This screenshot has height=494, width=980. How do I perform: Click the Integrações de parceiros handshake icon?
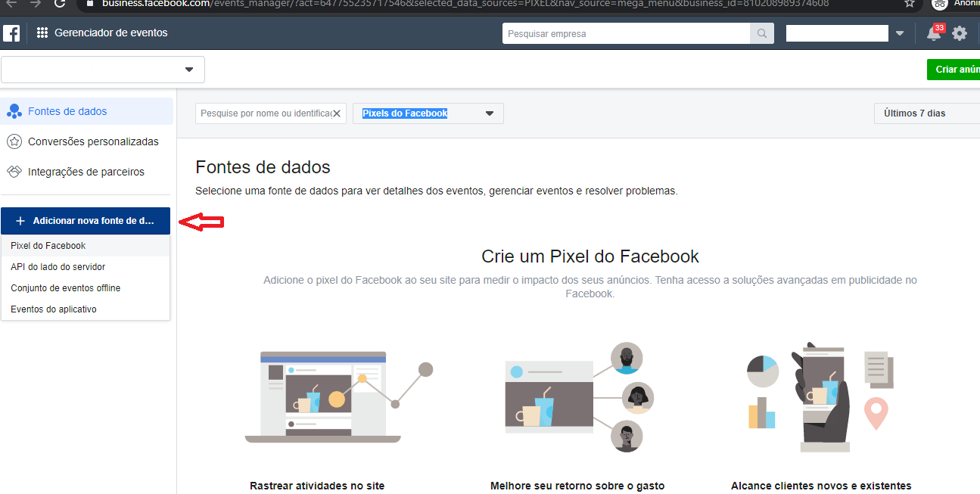pyautogui.click(x=14, y=172)
